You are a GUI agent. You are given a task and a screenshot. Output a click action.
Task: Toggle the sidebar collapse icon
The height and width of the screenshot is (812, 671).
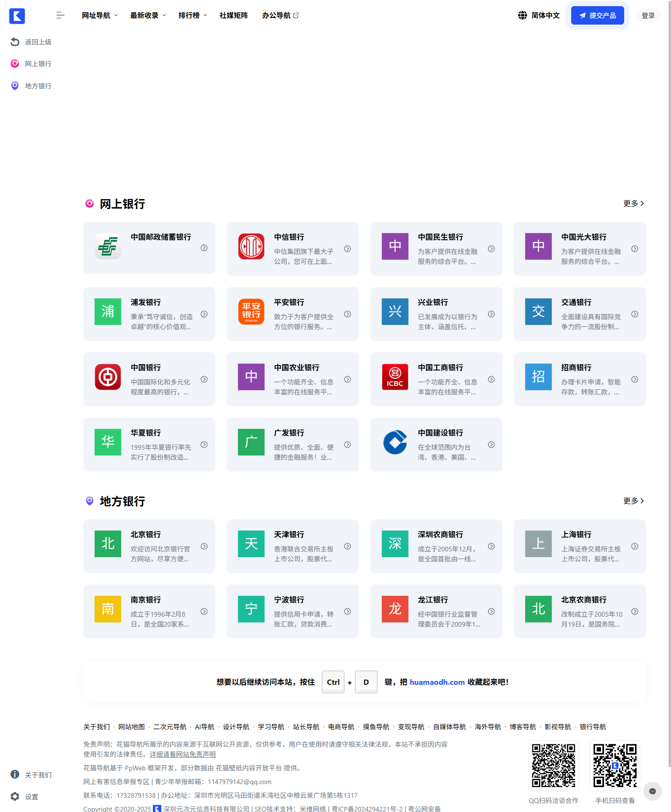coord(60,16)
